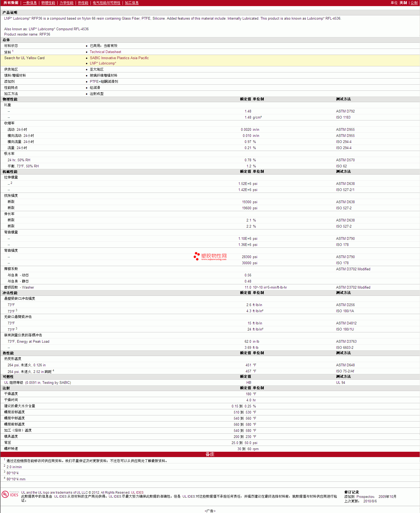The image size is (420, 513).
Task: Click the 模具温度 row label
Action: coord(11,437)
